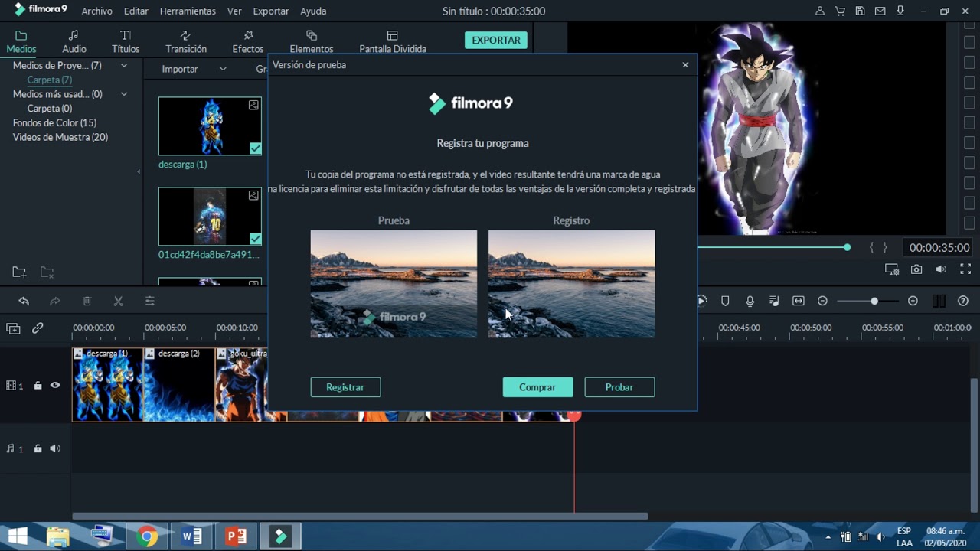Lock video track 1
The image size is (980, 551).
[38, 386]
